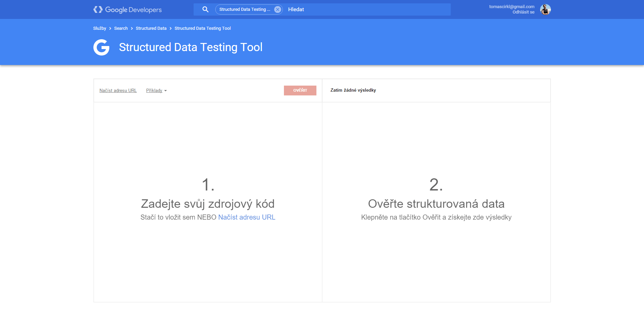
Task: Click the tomascirkl@gmail.com account text
Action: [512, 6]
